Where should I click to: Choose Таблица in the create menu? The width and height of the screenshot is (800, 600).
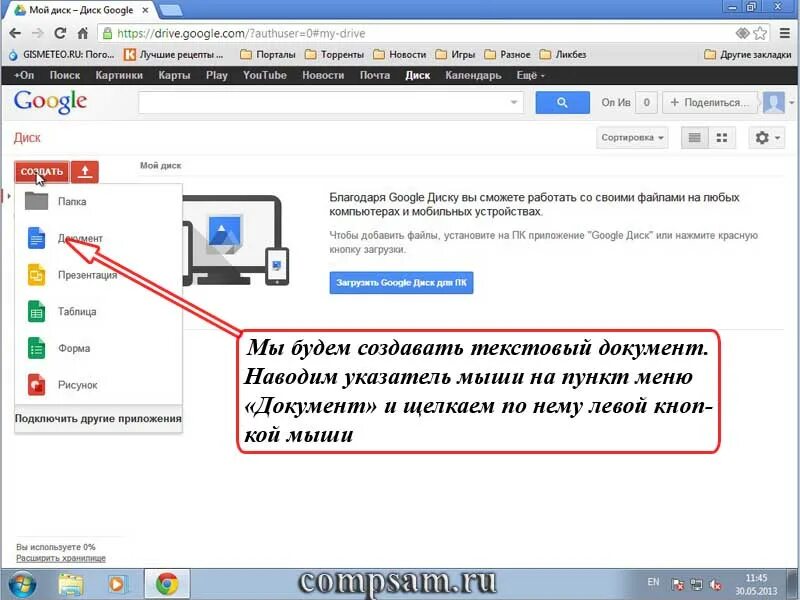coord(98,312)
